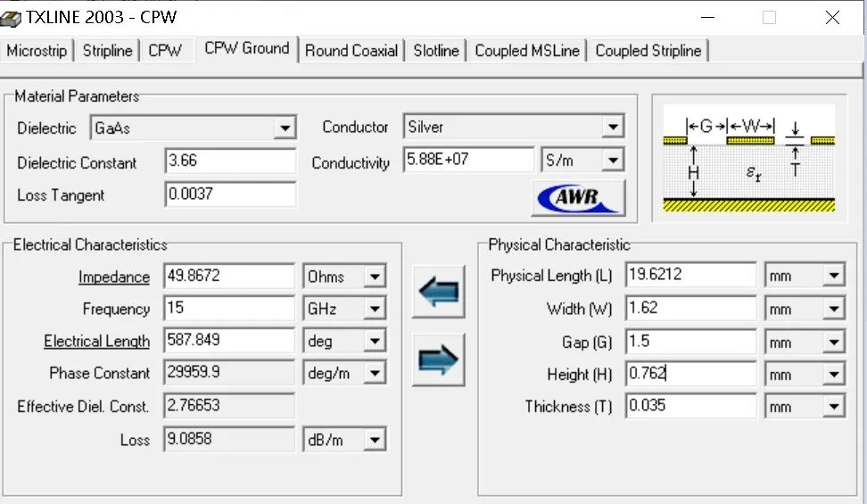Click the Dielectric Constant input field
Screen dimensions: 867x504
(230, 161)
